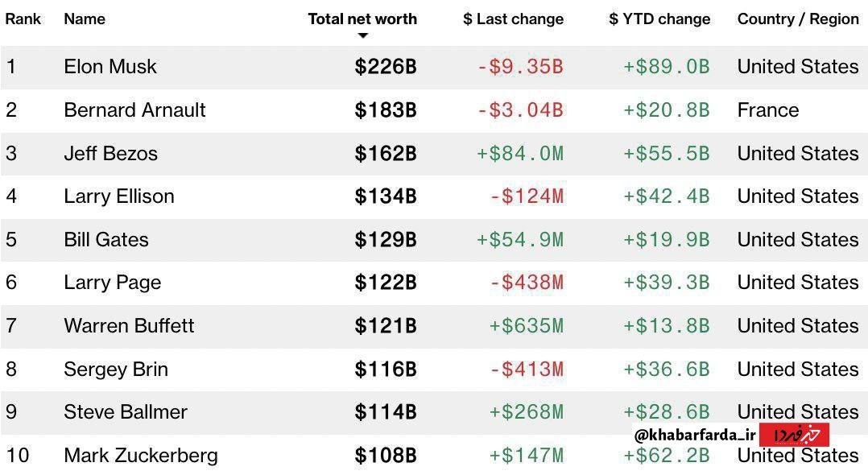Viewport: 868px width, 475px height.
Task: Sort by Total net worth header
Action: tap(362, 19)
